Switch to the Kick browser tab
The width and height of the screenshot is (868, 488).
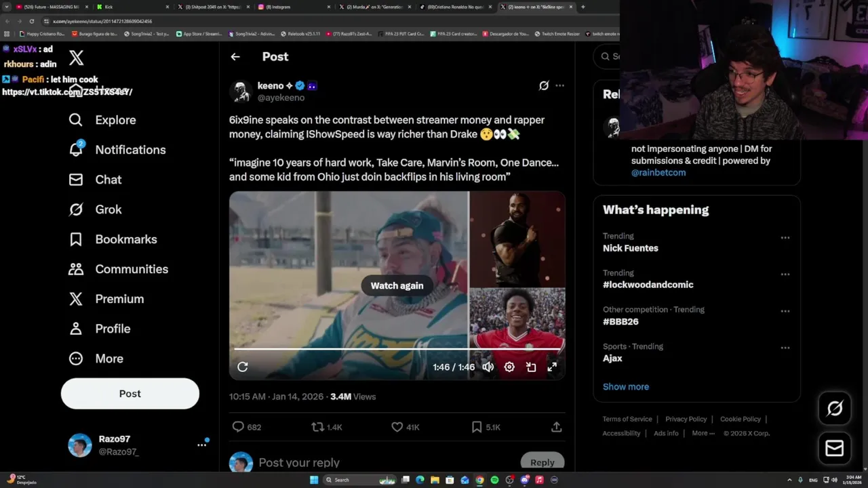coord(133,7)
